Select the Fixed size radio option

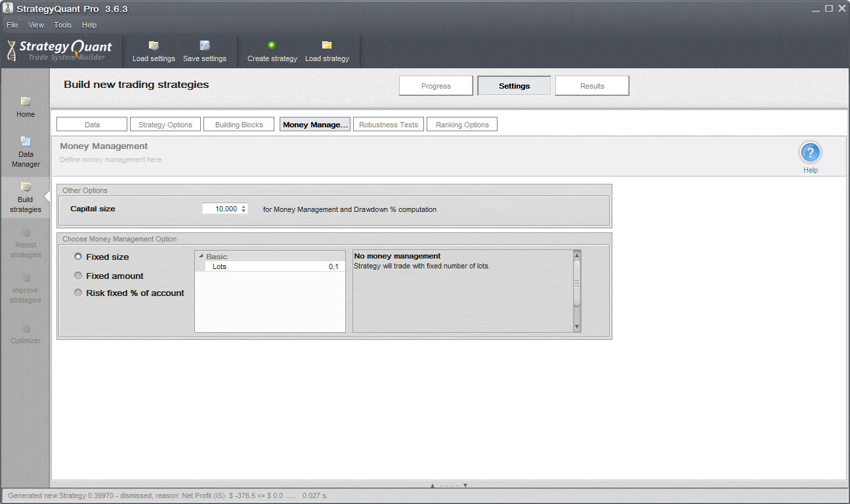point(78,257)
